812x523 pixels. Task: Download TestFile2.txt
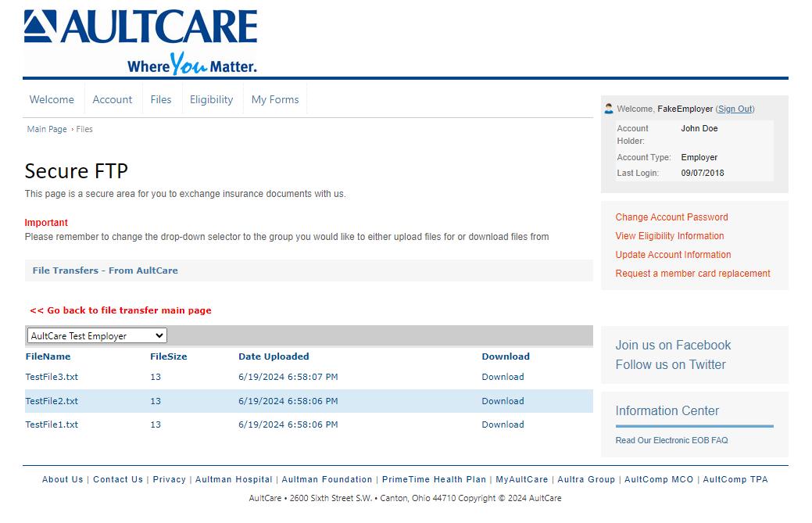503,401
